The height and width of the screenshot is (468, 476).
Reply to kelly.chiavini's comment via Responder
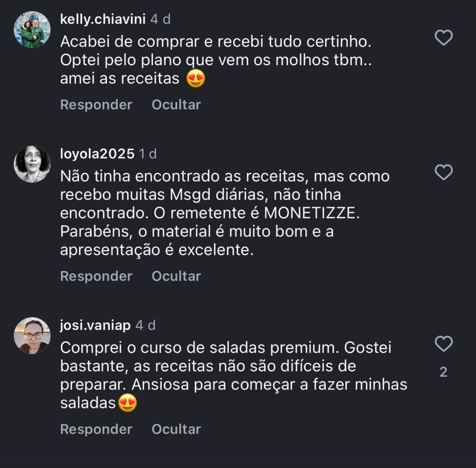96,105
